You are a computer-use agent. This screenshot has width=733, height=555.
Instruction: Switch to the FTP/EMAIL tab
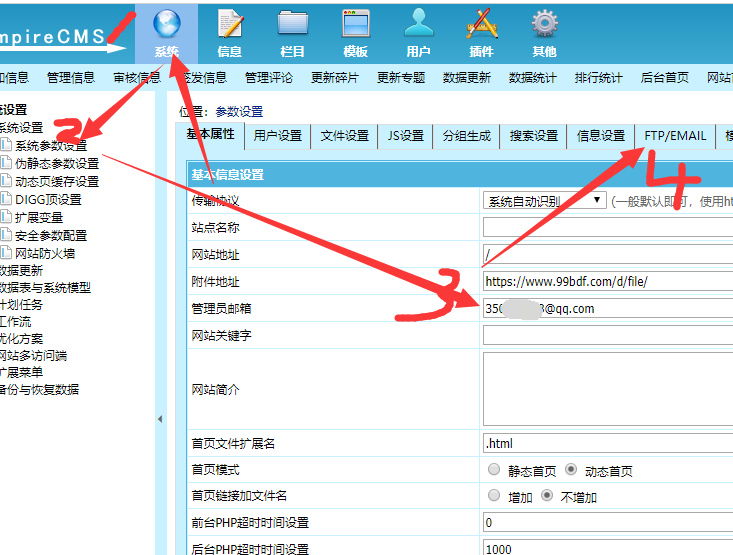675,136
